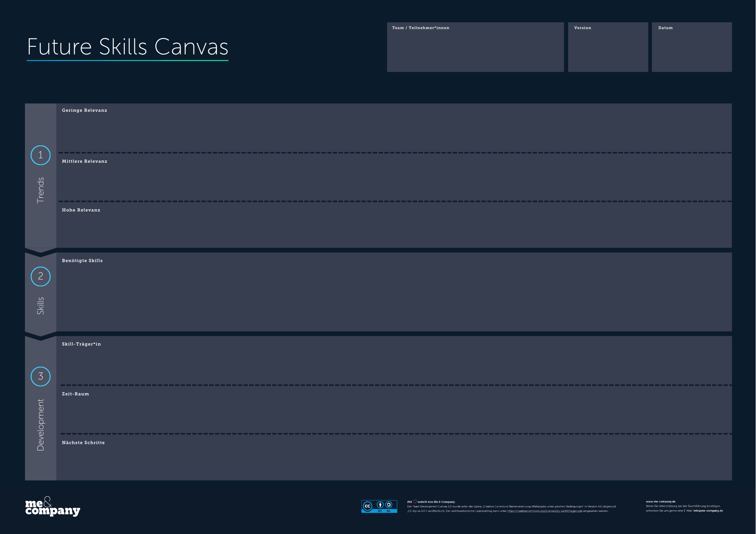Click the BY attribution icon
756x534 pixels.
[380, 505]
